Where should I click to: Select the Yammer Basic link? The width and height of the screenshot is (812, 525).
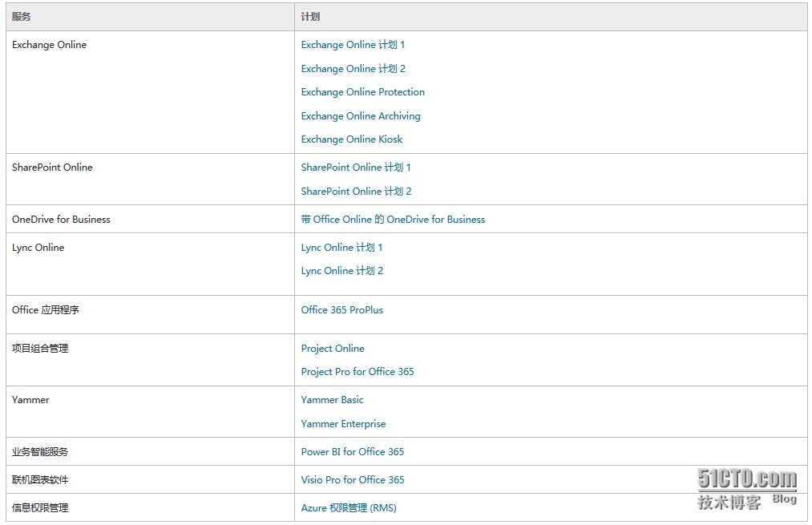point(332,400)
